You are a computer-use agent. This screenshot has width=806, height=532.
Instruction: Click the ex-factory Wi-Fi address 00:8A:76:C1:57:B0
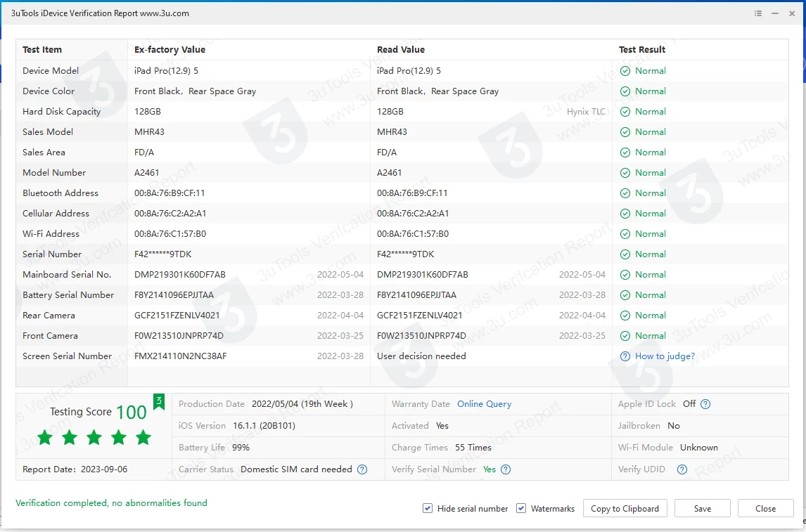point(170,234)
